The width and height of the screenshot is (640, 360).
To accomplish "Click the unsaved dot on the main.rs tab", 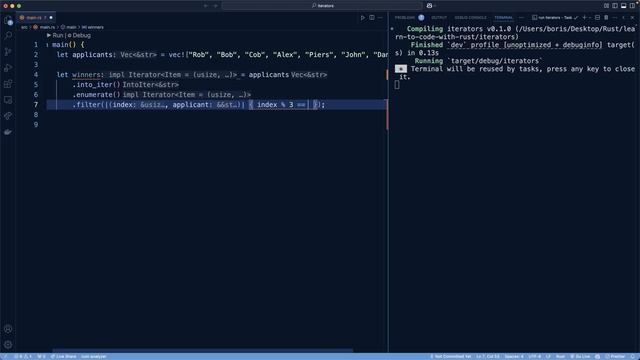I will point(51,18).
